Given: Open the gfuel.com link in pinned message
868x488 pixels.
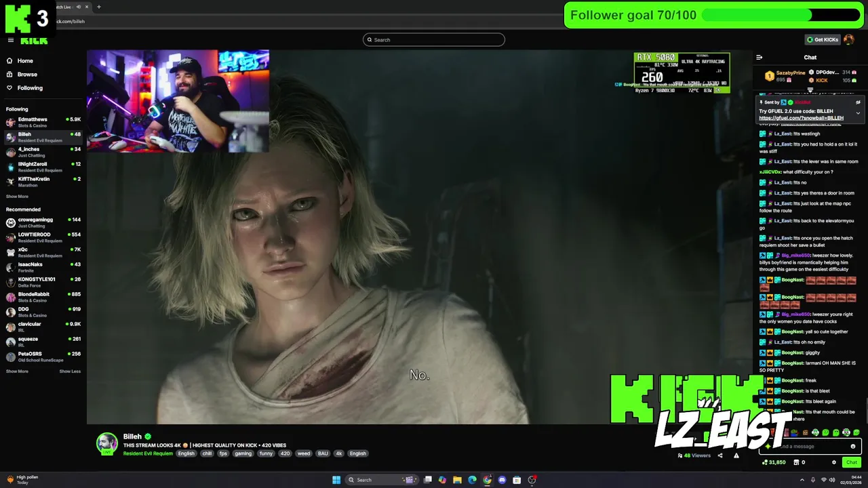Looking at the screenshot, I should [x=801, y=118].
